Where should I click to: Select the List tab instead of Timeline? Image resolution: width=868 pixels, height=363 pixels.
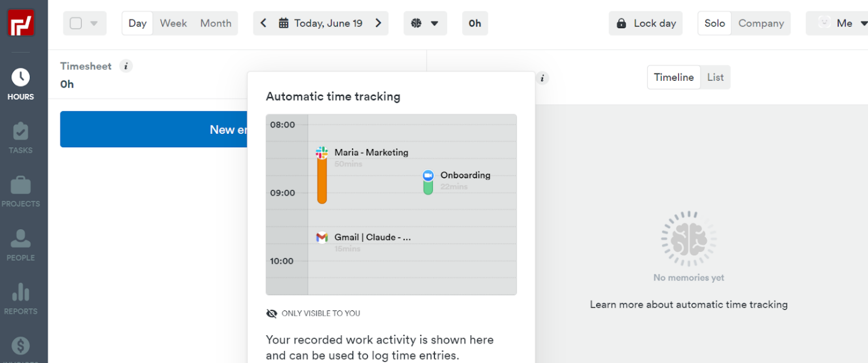(x=715, y=77)
